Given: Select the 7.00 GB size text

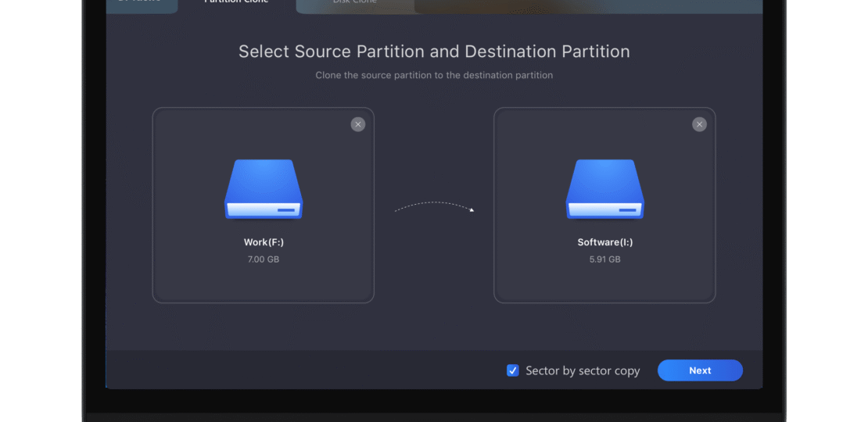Looking at the screenshot, I should pos(264,259).
